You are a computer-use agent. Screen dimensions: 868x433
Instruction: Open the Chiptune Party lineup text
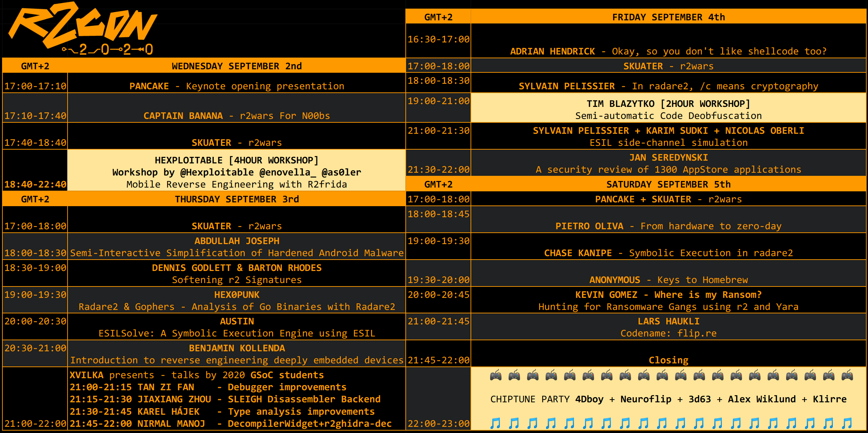click(668, 399)
